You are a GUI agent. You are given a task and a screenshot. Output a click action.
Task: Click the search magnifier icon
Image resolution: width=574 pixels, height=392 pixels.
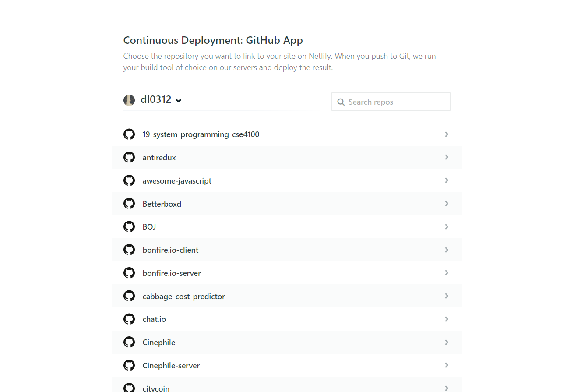(x=341, y=102)
